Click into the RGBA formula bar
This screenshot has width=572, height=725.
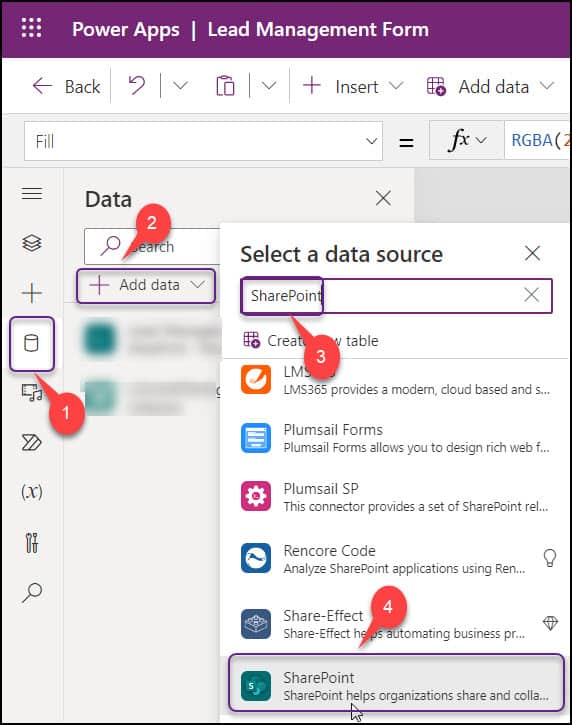[537, 140]
